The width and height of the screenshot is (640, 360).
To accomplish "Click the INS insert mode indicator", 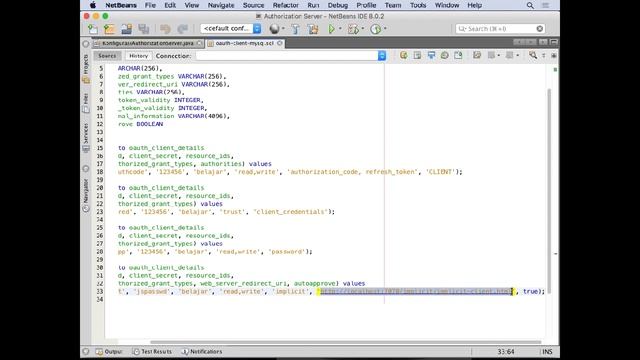I will point(547,351).
